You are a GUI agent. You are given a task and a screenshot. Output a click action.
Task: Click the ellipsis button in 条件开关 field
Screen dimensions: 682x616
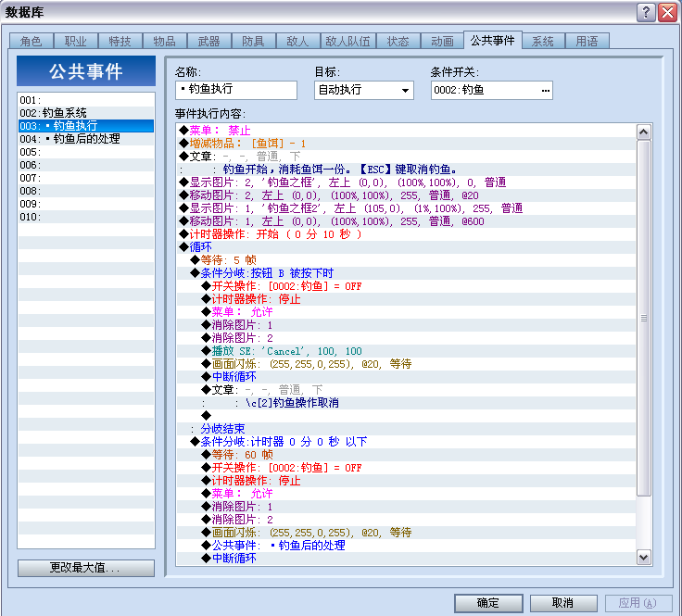[x=546, y=91]
